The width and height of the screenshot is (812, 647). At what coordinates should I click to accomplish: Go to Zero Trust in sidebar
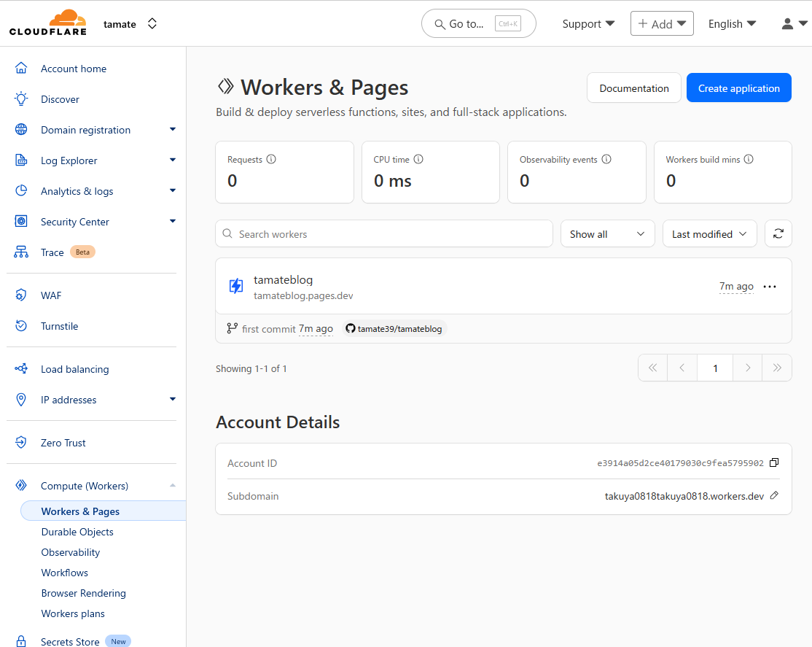pyautogui.click(x=63, y=443)
